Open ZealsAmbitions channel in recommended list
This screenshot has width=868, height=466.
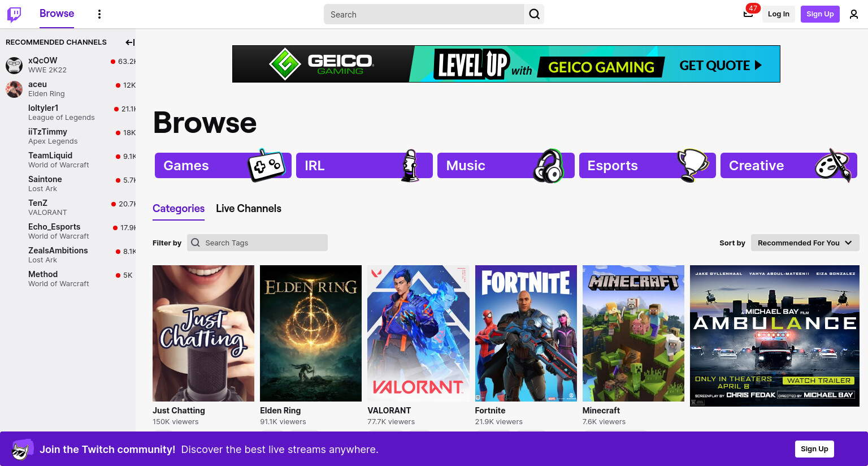pyautogui.click(x=68, y=255)
